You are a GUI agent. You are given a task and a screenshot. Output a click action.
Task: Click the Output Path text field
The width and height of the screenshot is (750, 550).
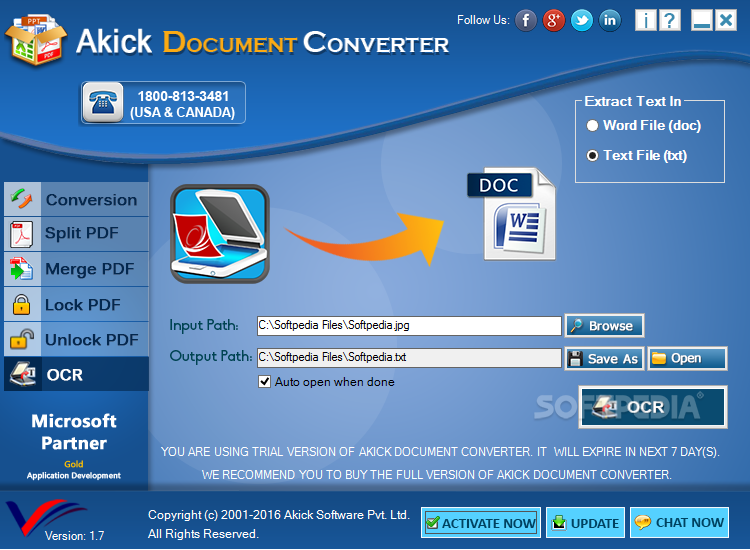409,358
